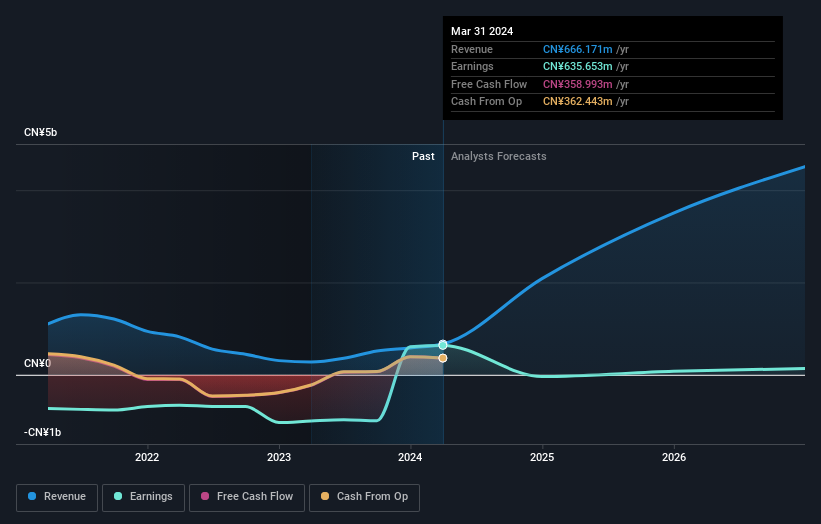The height and width of the screenshot is (524, 821).
Task: Click the CN¥362.443m cash from op value
Action: [578, 102]
